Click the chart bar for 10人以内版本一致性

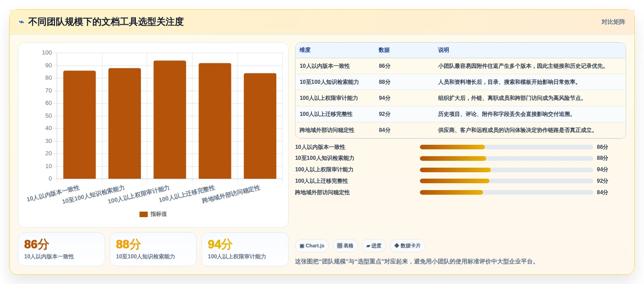80,125
